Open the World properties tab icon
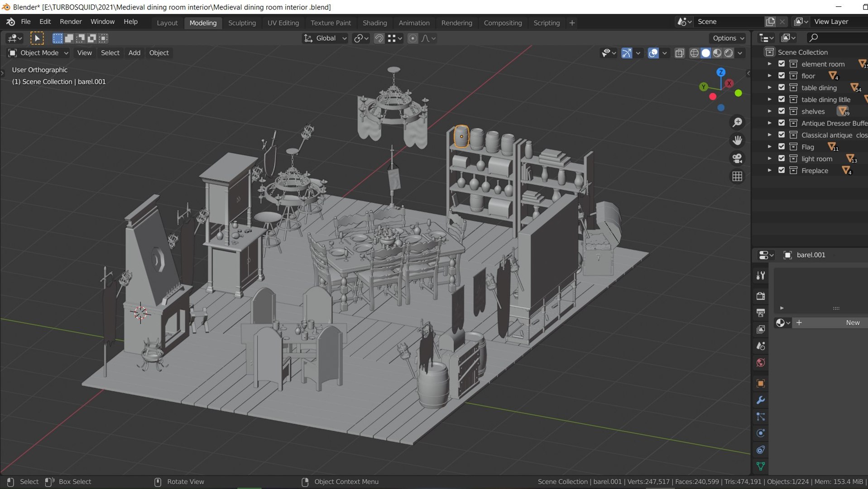868x489 pixels. 761,363
